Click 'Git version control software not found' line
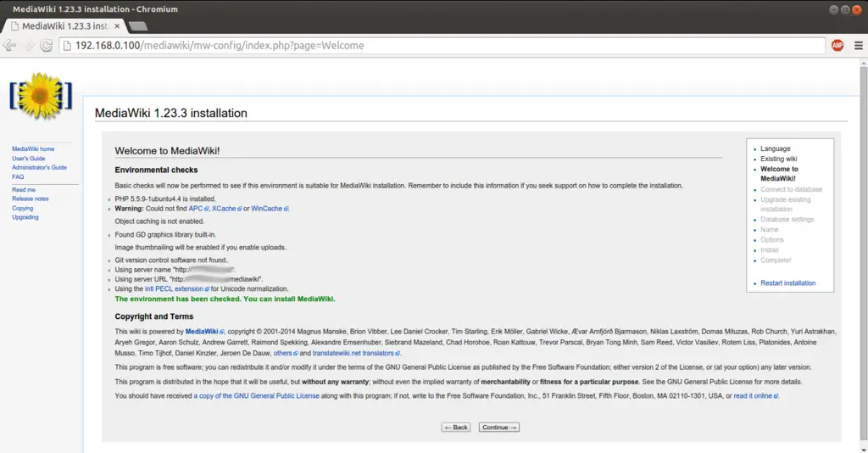The width and height of the screenshot is (868, 453). pyautogui.click(x=171, y=260)
